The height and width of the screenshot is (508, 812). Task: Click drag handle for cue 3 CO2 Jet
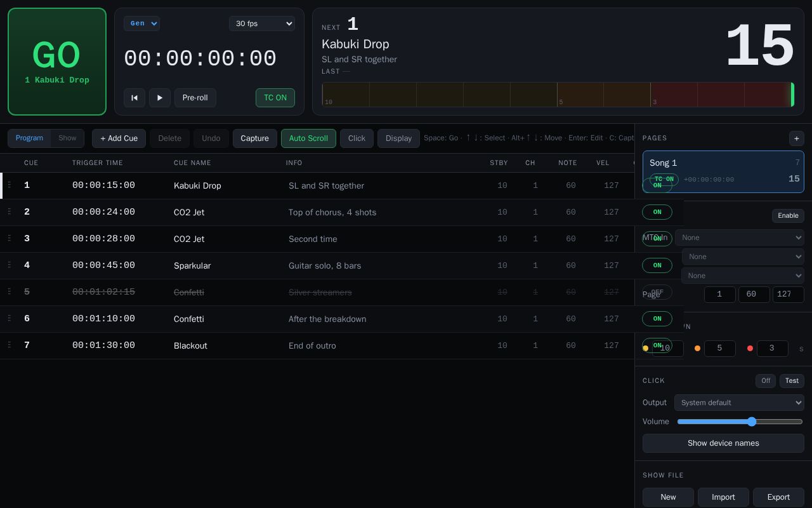[9, 238]
